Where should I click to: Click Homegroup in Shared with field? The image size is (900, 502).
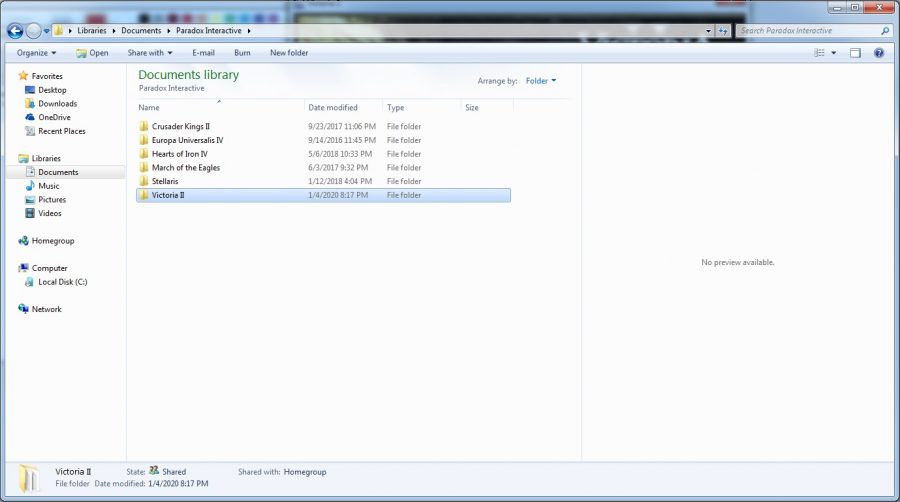pyautogui.click(x=305, y=472)
